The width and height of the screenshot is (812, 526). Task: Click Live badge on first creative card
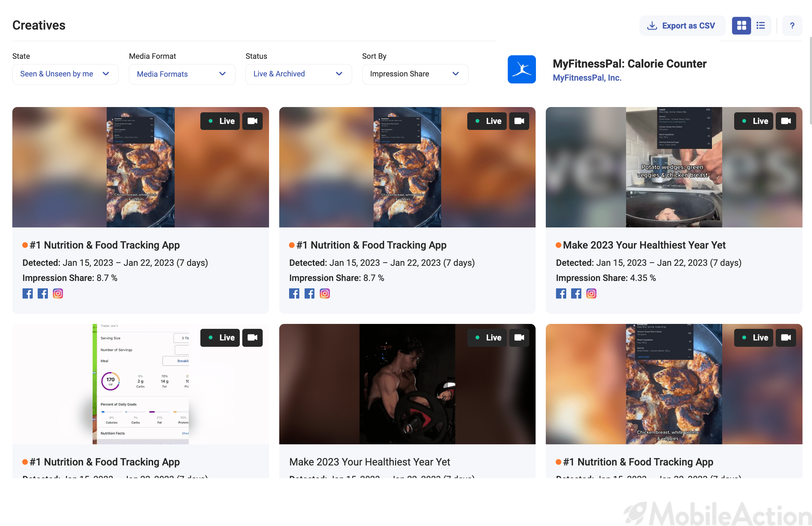pos(220,121)
